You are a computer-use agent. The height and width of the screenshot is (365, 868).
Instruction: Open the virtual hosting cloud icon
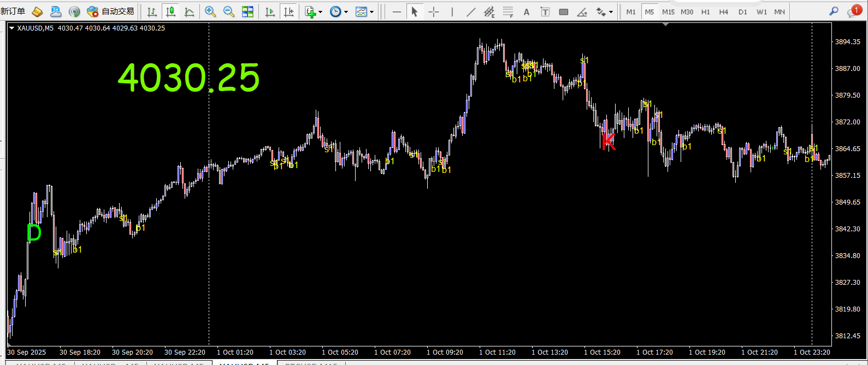(56, 11)
